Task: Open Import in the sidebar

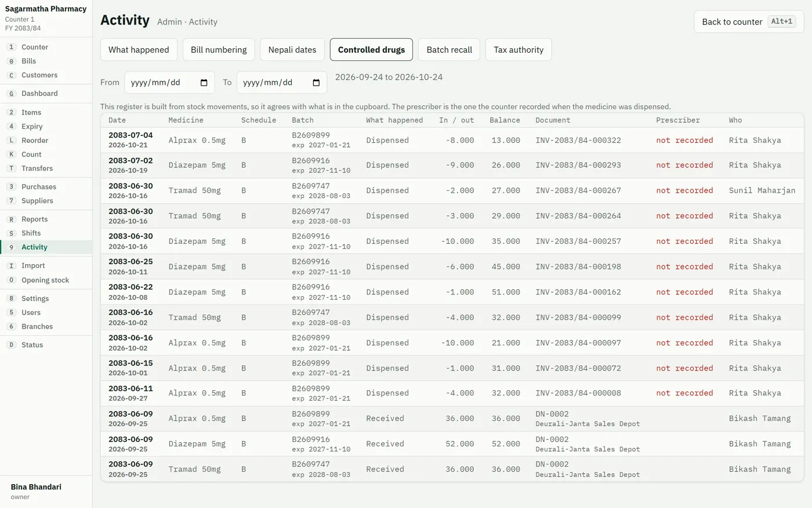Action: pos(46,265)
